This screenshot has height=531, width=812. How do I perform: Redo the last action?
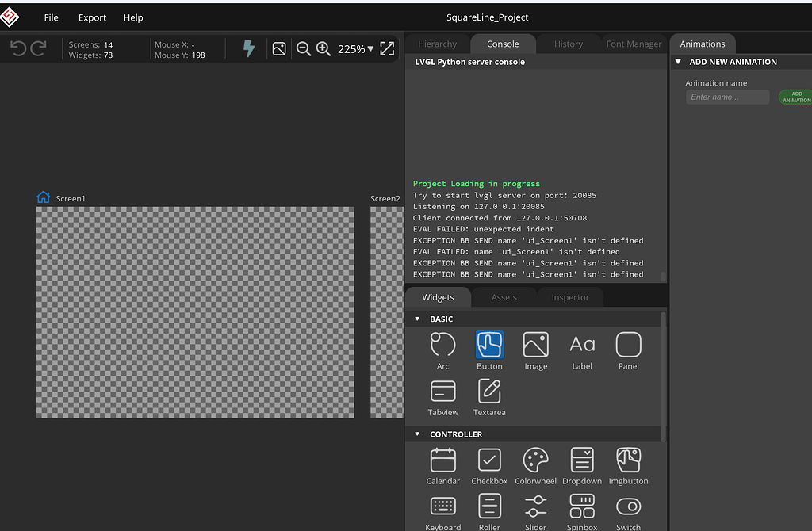[x=38, y=48]
